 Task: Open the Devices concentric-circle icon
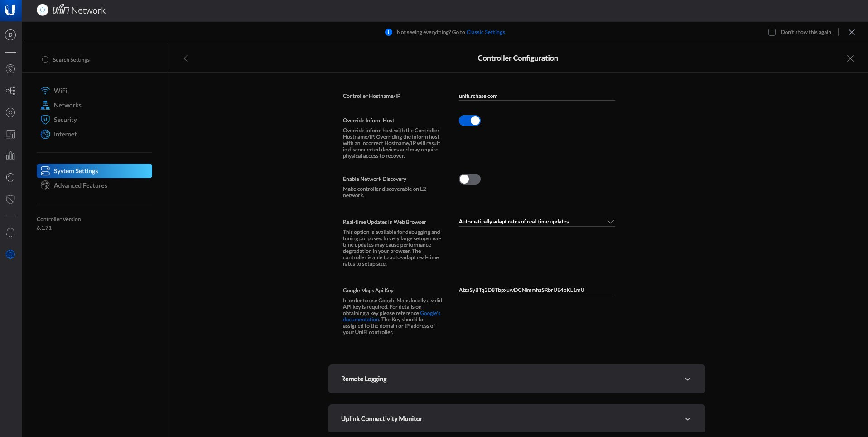(x=10, y=112)
